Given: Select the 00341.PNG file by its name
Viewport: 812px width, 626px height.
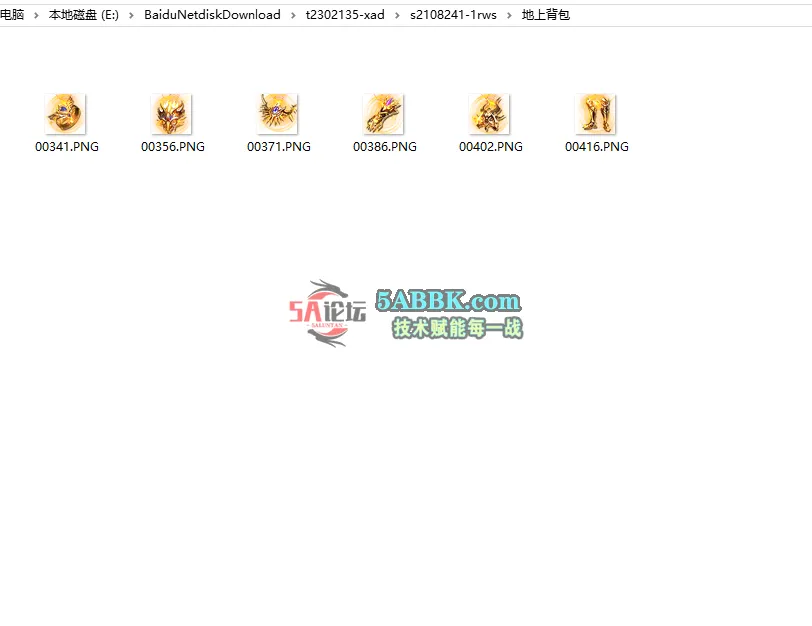Looking at the screenshot, I should (x=66, y=146).
